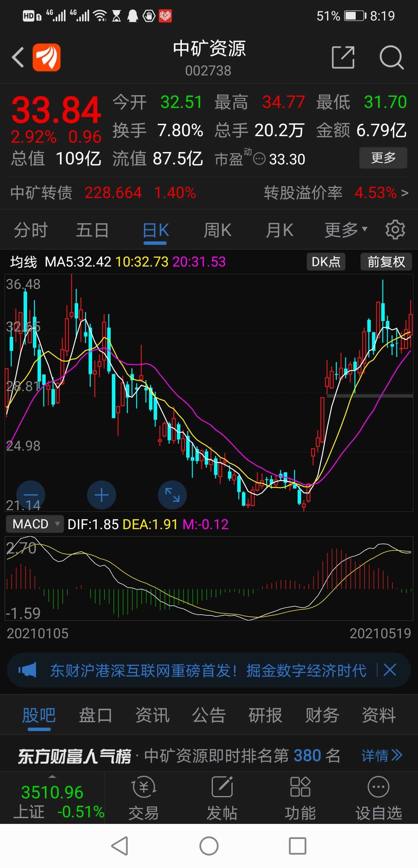Image resolution: width=418 pixels, height=868 pixels.
Task: Expand the index bar up arrow
Action: tap(52, 777)
